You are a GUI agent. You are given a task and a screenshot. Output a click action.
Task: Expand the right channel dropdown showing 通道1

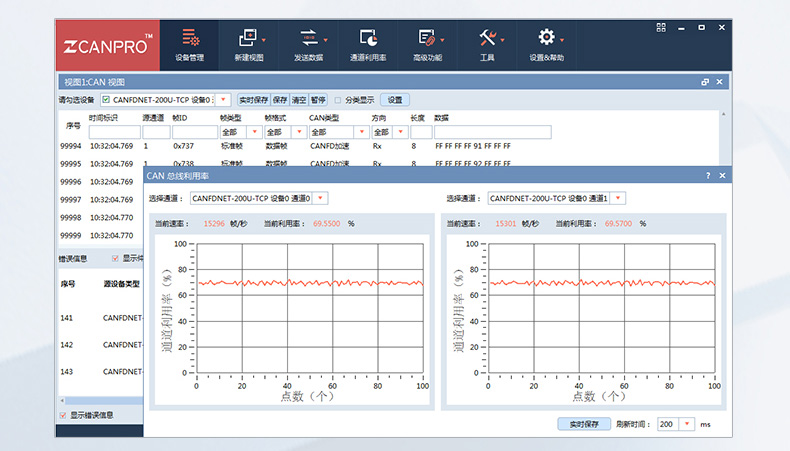620,198
